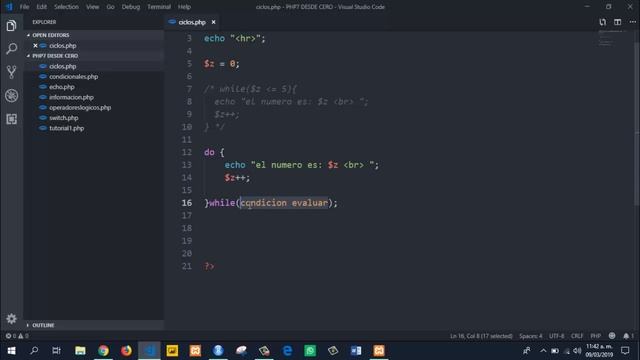The image size is (640, 360).
Task: Click the feedback smiley in status bar
Action: pyautogui.click(x=611, y=336)
